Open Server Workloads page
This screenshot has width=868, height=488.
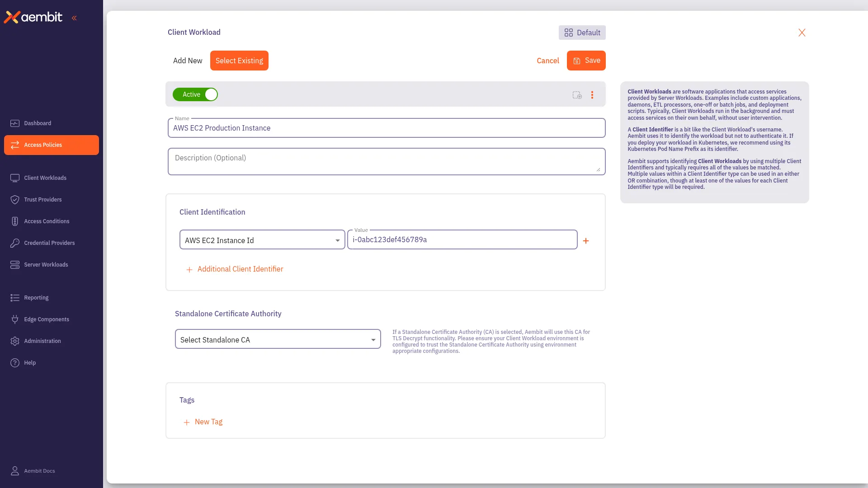pyautogui.click(x=52, y=265)
